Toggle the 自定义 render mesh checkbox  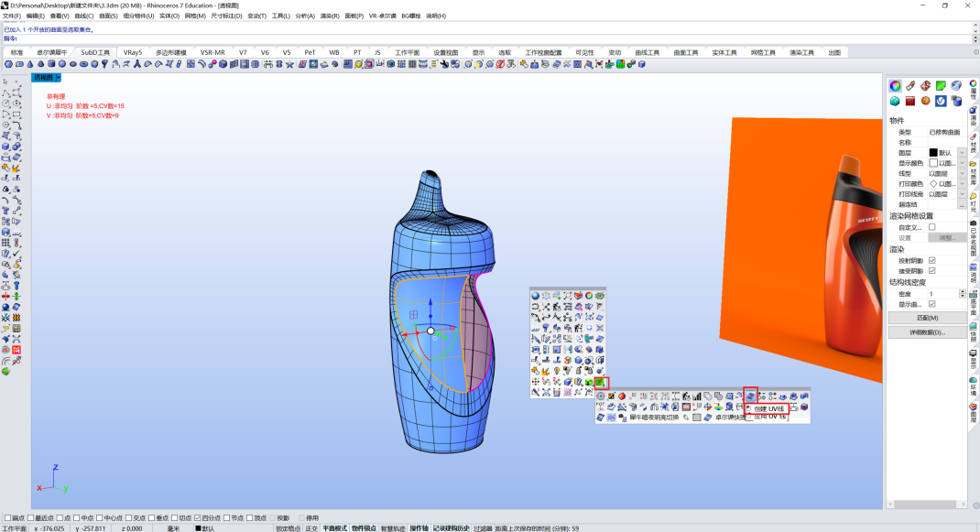pyautogui.click(x=931, y=227)
